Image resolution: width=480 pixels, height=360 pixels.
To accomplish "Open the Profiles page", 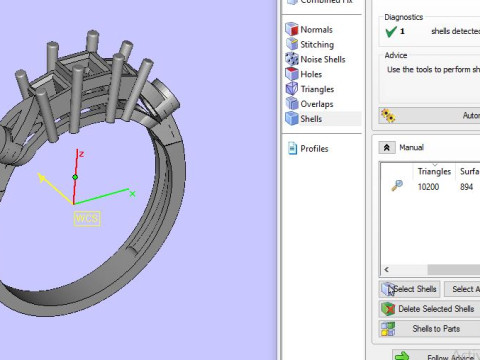I will point(314,149).
